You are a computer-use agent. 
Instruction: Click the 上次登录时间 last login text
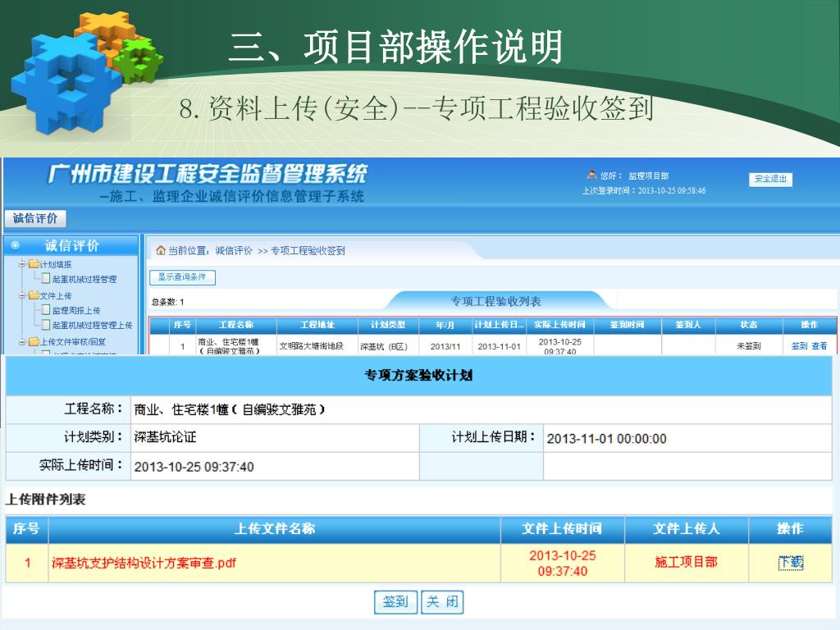[x=644, y=190]
